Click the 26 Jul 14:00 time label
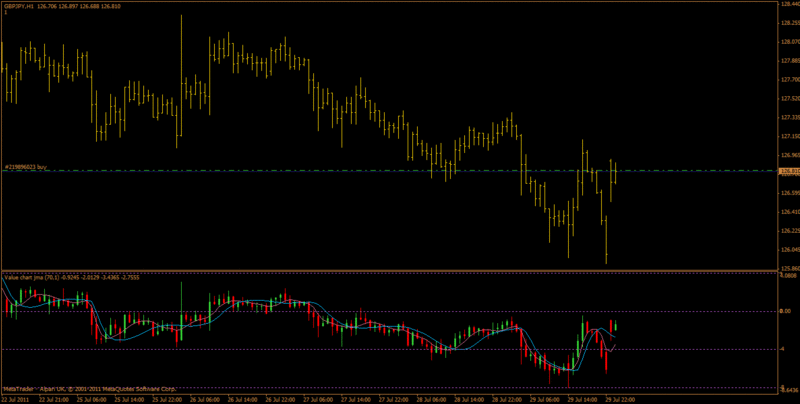 pos(242,399)
